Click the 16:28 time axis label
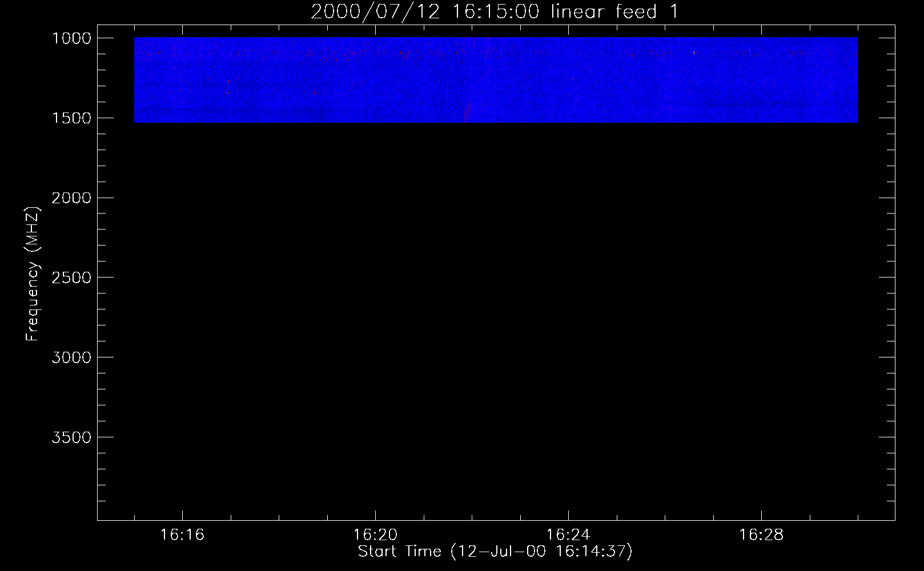This screenshot has height=571, width=924. click(761, 535)
